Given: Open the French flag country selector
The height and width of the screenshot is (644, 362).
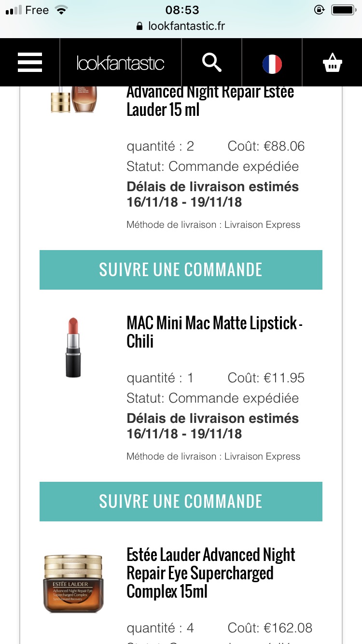Looking at the screenshot, I should tap(272, 64).
